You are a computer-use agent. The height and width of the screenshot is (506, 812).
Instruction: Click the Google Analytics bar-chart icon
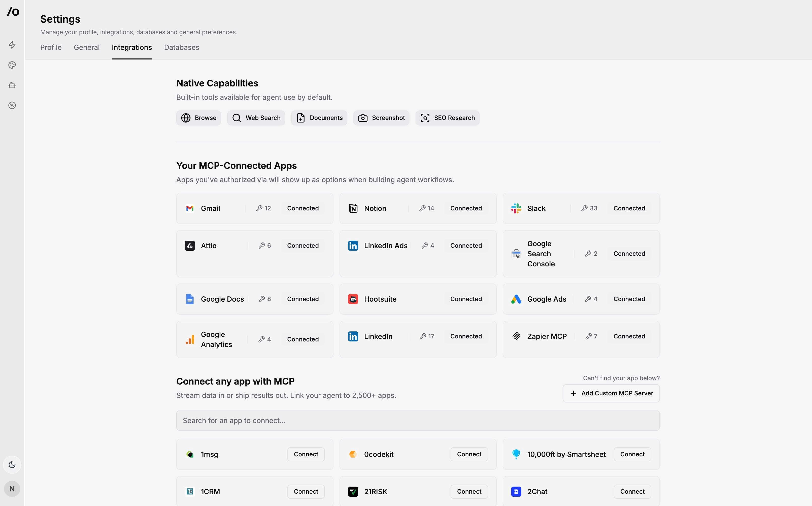pyautogui.click(x=190, y=339)
